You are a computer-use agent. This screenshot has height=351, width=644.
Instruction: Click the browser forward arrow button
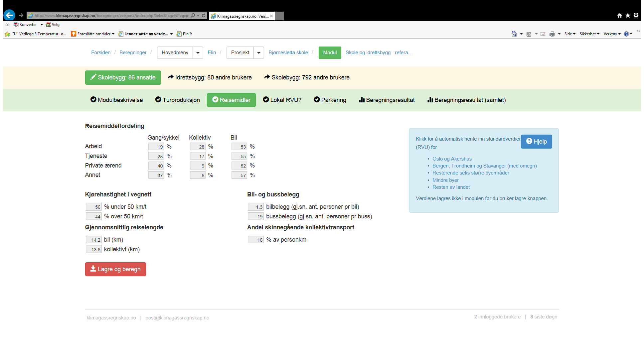[21, 15]
